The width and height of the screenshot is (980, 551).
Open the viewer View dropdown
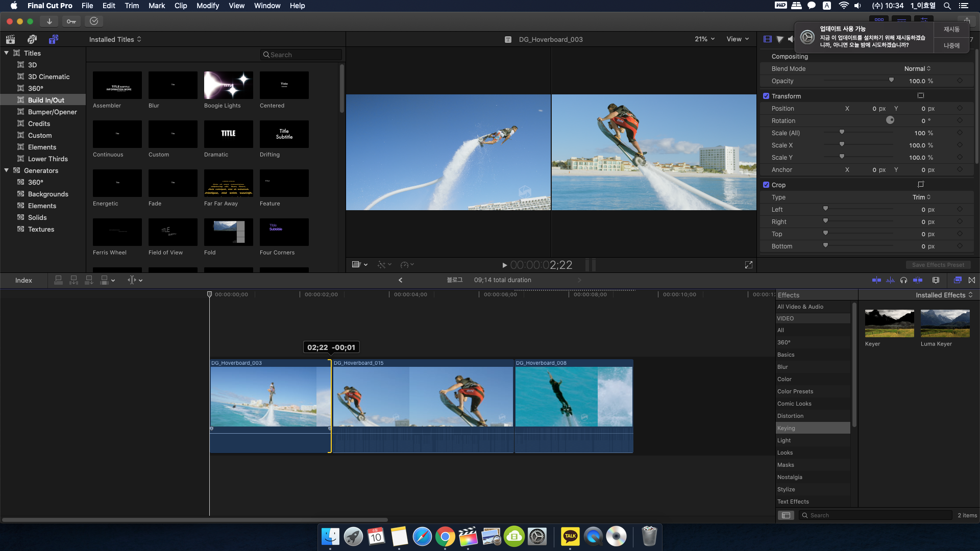click(738, 39)
